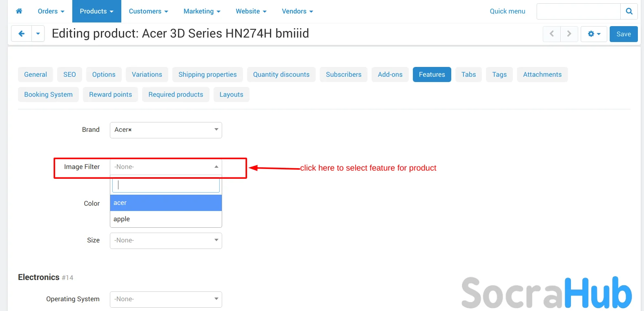Viewport: 644px width, 311px height.
Task: Switch to the Variations tab
Action: pos(147,75)
